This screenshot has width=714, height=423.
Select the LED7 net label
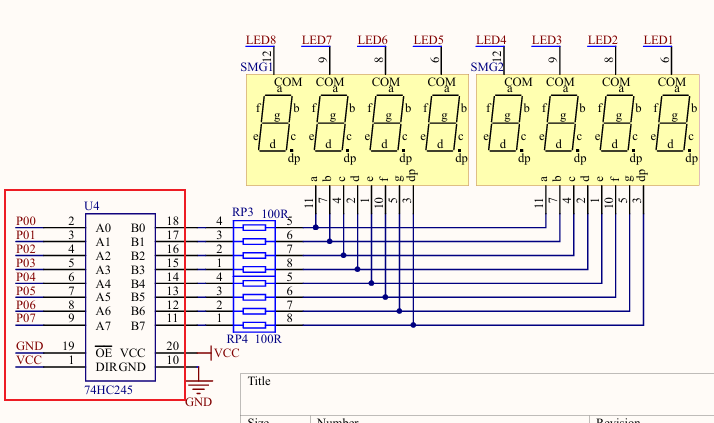(316, 40)
